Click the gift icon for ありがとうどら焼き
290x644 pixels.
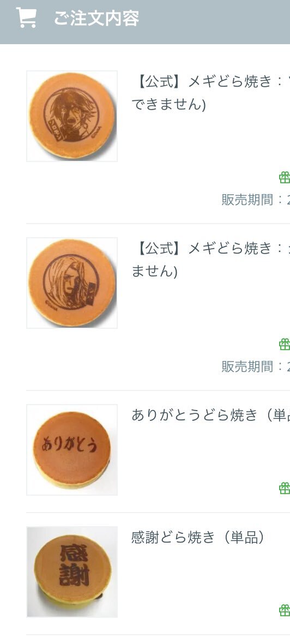285,489
